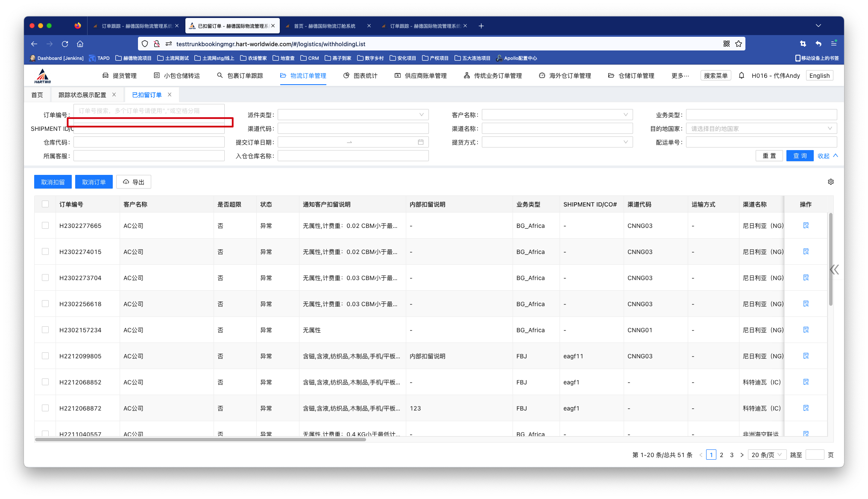The image size is (868, 499).
Task: Click table column settings gear icon
Action: [x=830, y=182]
